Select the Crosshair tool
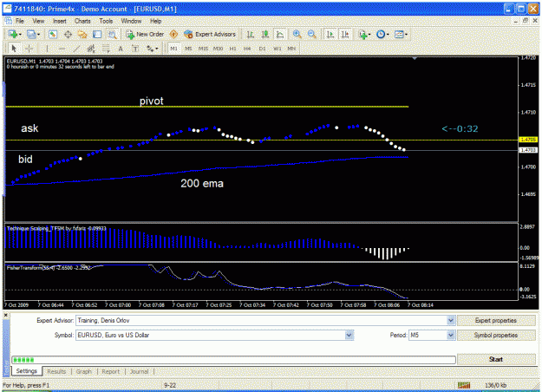Viewport: 542px width, 392px height. [x=29, y=49]
